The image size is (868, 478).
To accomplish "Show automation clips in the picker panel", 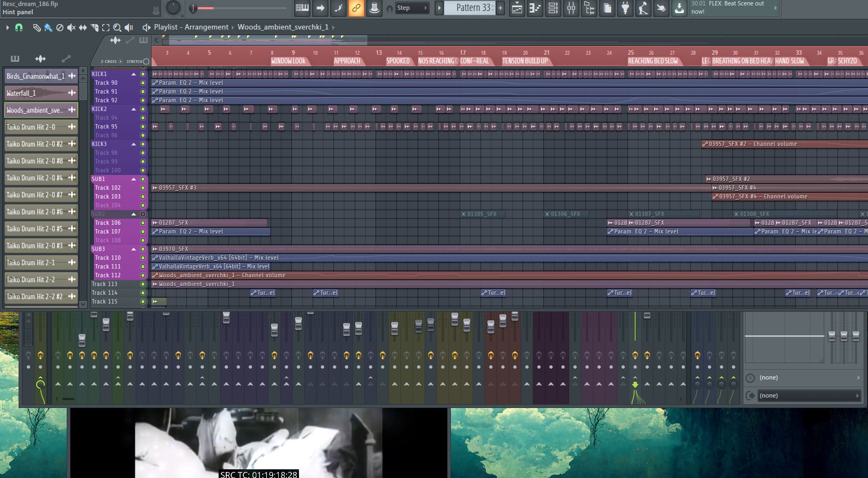I will 66,59.
